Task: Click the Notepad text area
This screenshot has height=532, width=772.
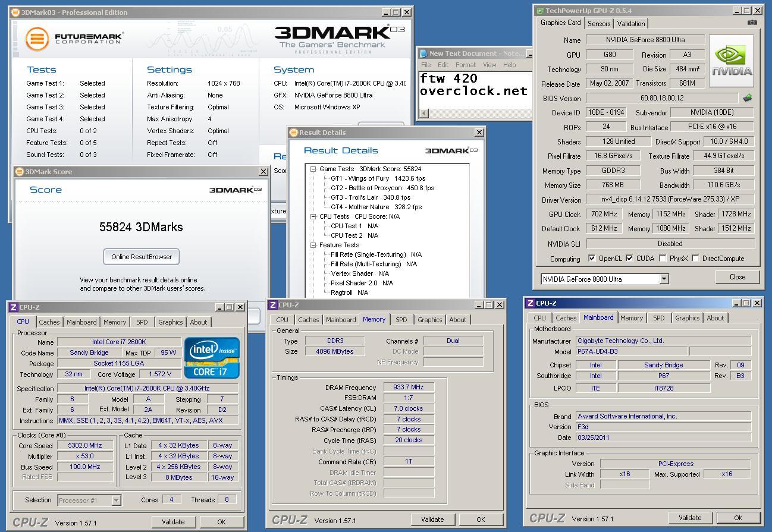Action: [x=475, y=89]
